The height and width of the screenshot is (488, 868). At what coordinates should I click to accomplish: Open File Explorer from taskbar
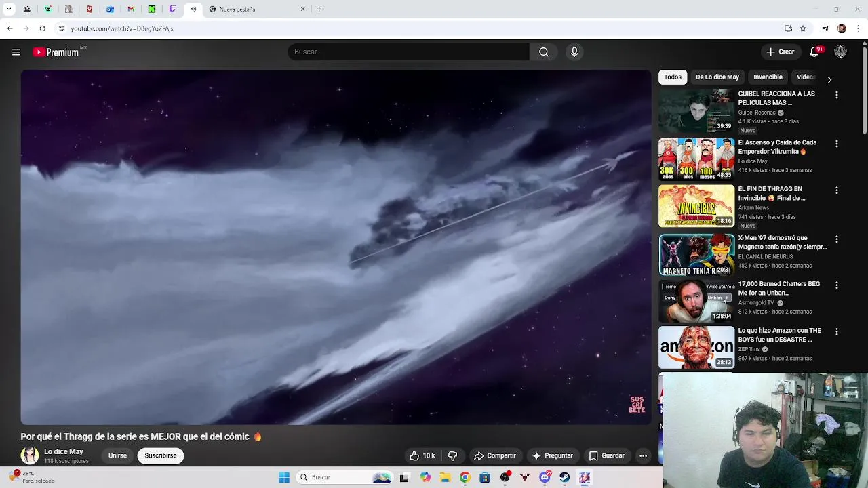(x=445, y=477)
